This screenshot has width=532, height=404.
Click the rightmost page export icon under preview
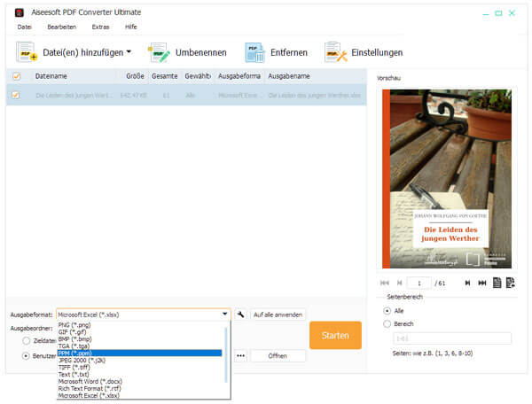511,283
